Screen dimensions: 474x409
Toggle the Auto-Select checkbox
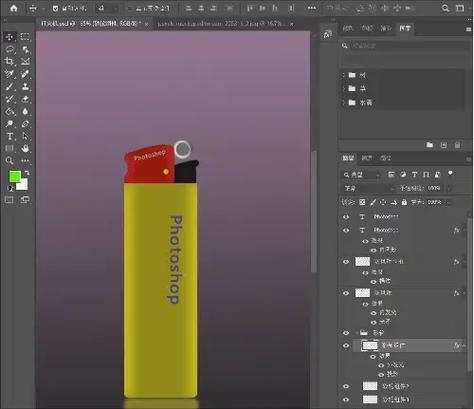click(56, 8)
